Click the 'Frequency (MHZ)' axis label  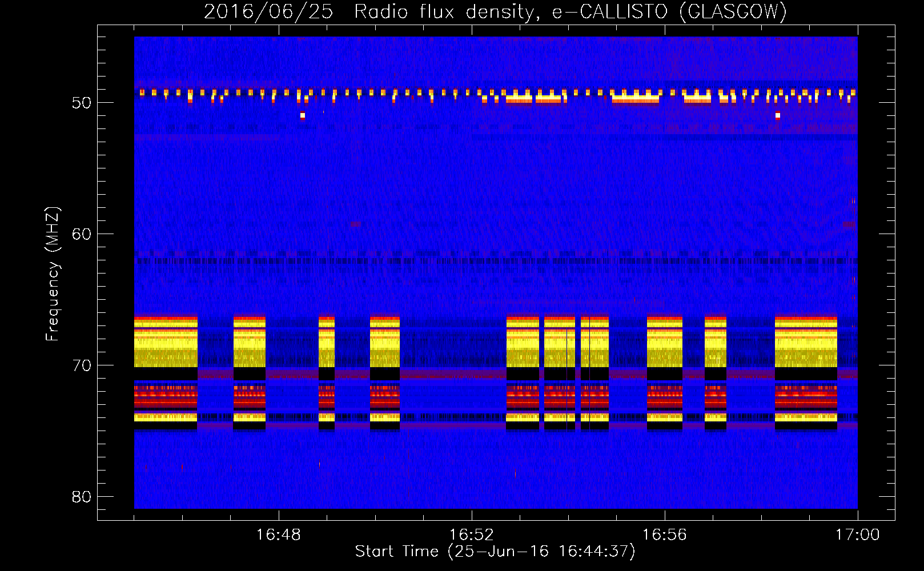pos(53,274)
